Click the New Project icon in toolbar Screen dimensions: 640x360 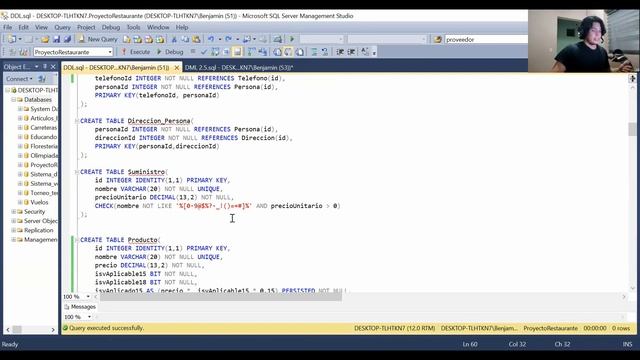click(x=11, y=39)
